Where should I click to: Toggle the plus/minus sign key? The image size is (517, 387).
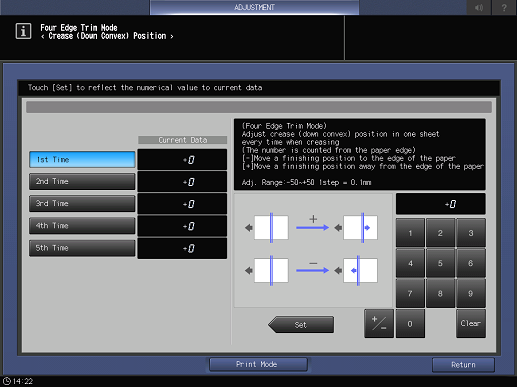coord(379,324)
